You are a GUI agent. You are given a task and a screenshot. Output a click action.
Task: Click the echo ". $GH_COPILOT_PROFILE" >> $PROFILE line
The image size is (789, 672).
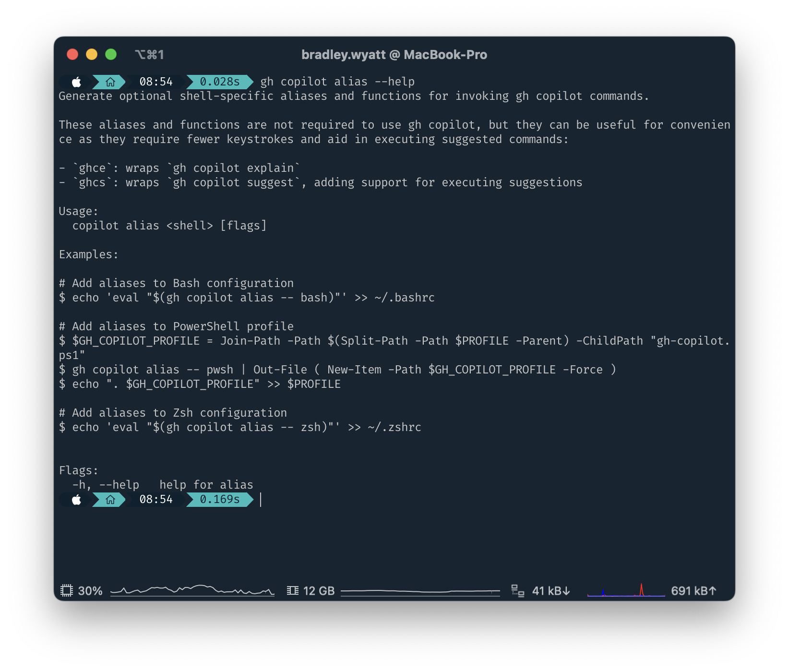[x=200, y=384]
